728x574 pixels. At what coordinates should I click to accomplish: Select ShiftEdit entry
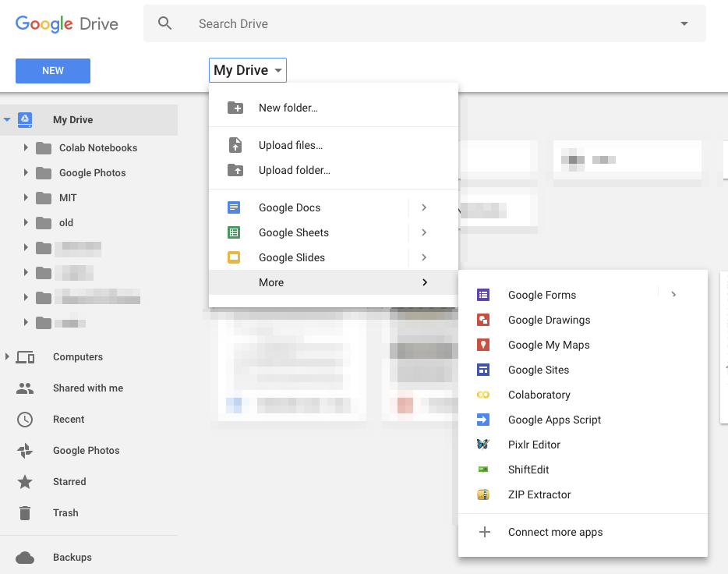(x=583, y=469)
